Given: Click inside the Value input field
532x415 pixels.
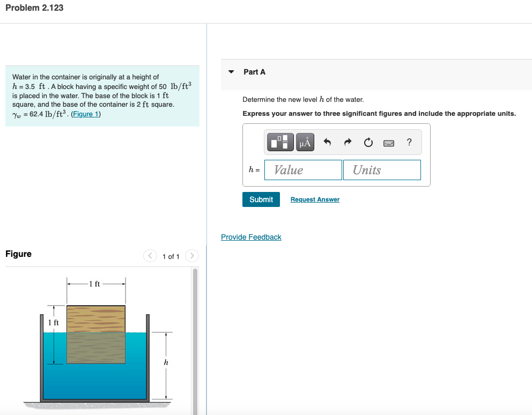Looking at the screenshot, I should (303, 169).
